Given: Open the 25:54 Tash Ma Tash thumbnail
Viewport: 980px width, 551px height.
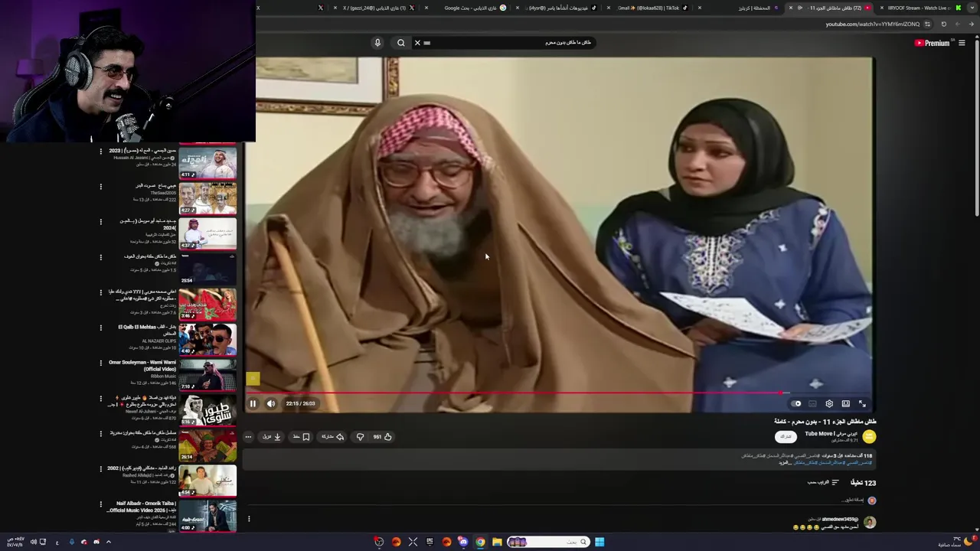Looking at the screenshot, I should click(x=207, y=269).
